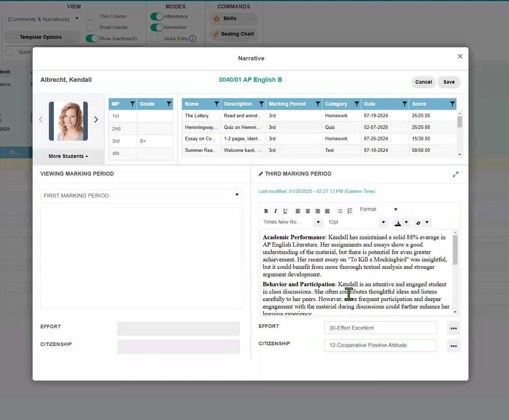Go to next student arrow
This screenshot has width=509, height=420.
click(96, 119)
